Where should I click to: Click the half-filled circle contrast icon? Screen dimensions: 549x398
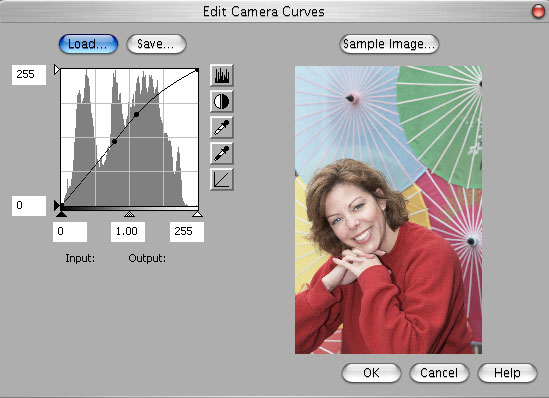point(222,102)
